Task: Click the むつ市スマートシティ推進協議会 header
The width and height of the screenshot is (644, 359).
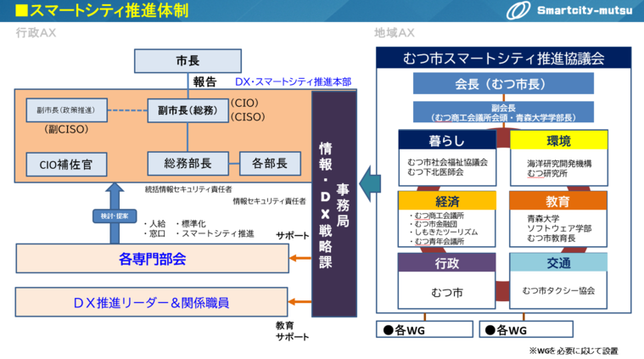Action: click(x=503, y=58)
